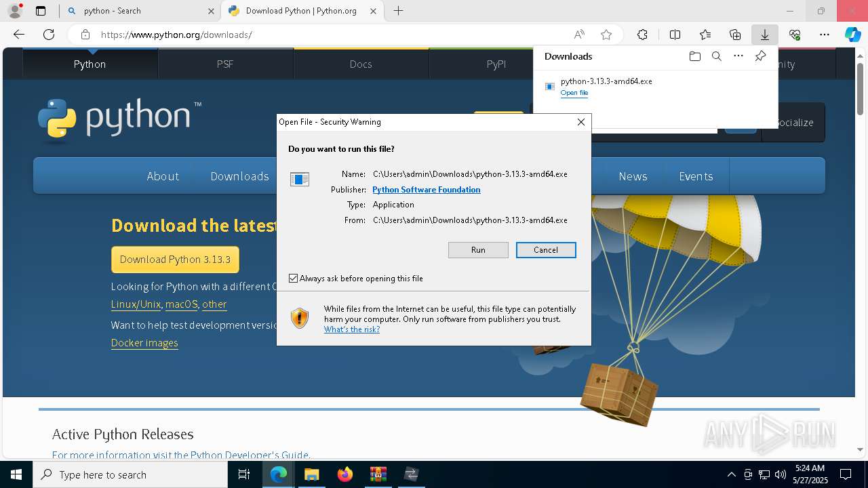Open a new browser tab
The image size is (868, 488).
tap(399, 11)
